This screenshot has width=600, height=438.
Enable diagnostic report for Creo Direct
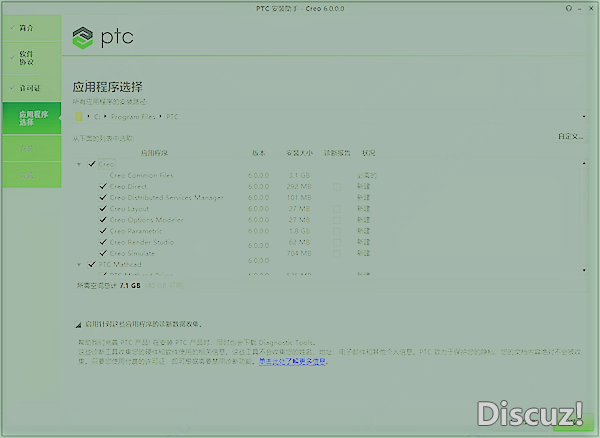coord(337,187)
